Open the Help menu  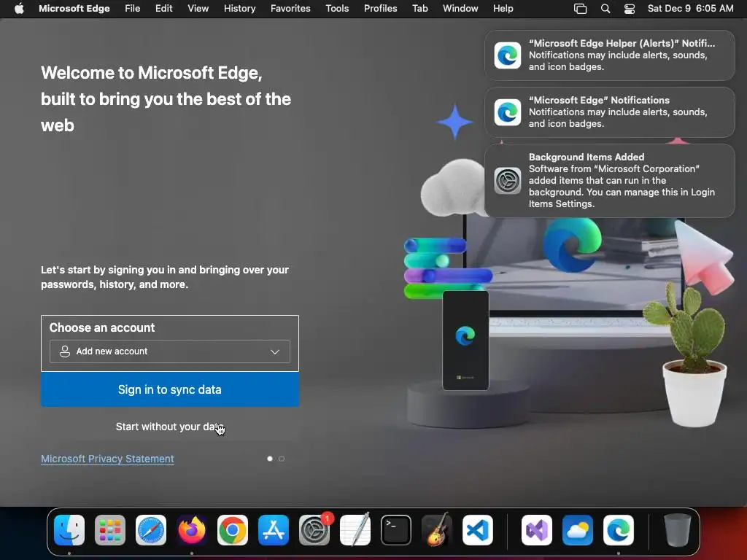pos(503,9)
